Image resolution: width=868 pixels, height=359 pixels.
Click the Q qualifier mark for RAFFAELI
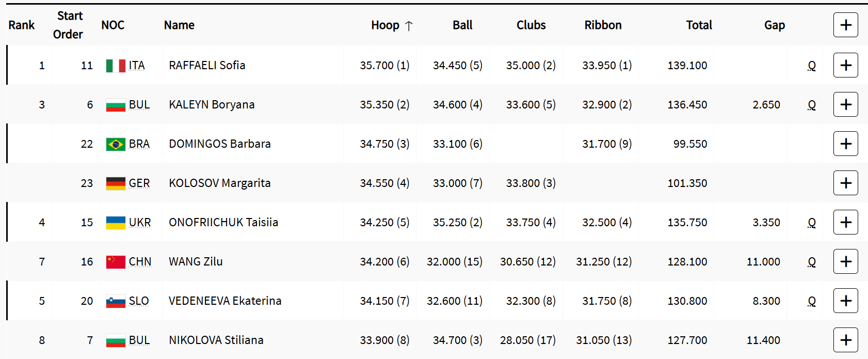pos(812,66)
